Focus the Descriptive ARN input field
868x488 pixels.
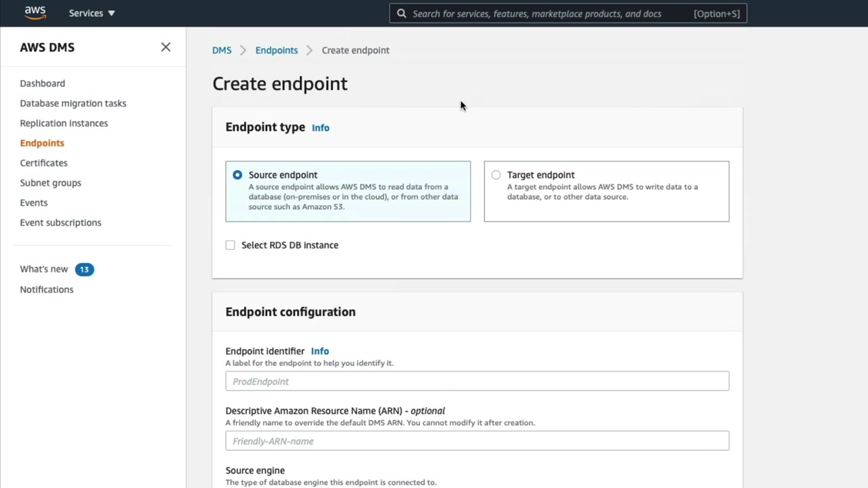coord(477,441)
